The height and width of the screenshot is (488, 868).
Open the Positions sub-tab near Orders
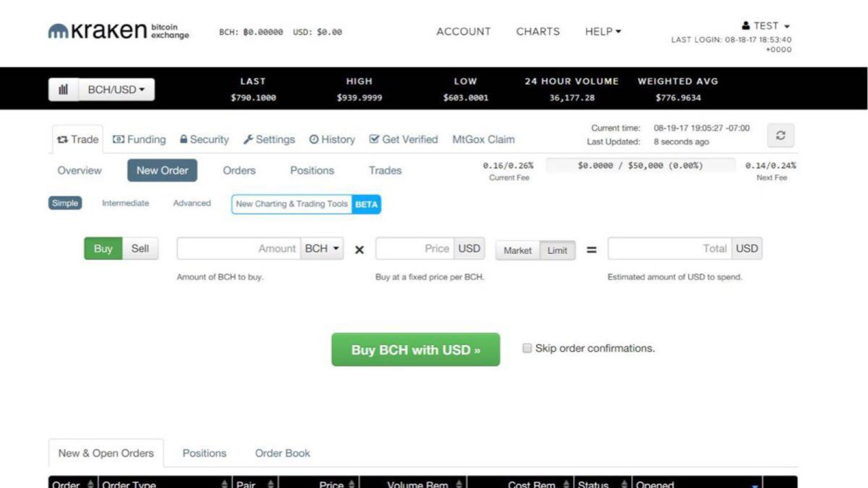click(x=312, y=170)
